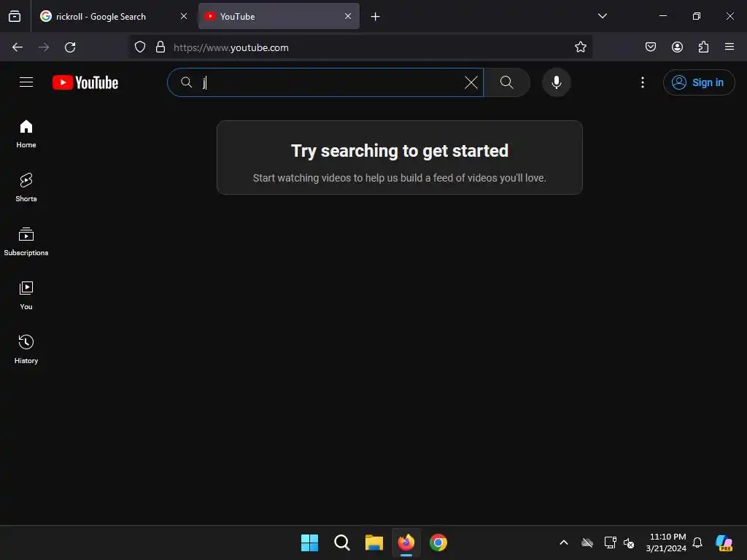The image size is (747, 560).
Task: Open the Windows Start menu
Action: 309,542
